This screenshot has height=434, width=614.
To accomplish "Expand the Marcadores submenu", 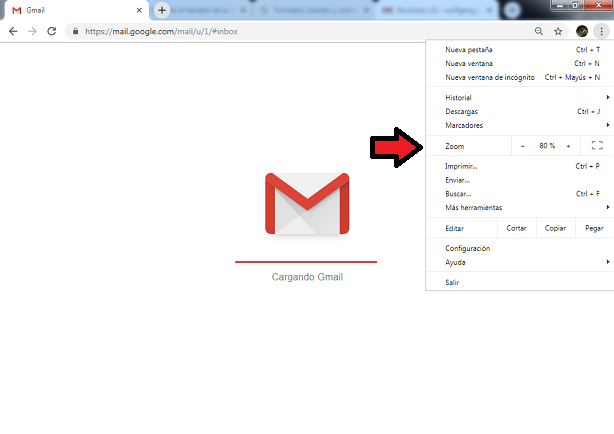I will coord(520,125).
